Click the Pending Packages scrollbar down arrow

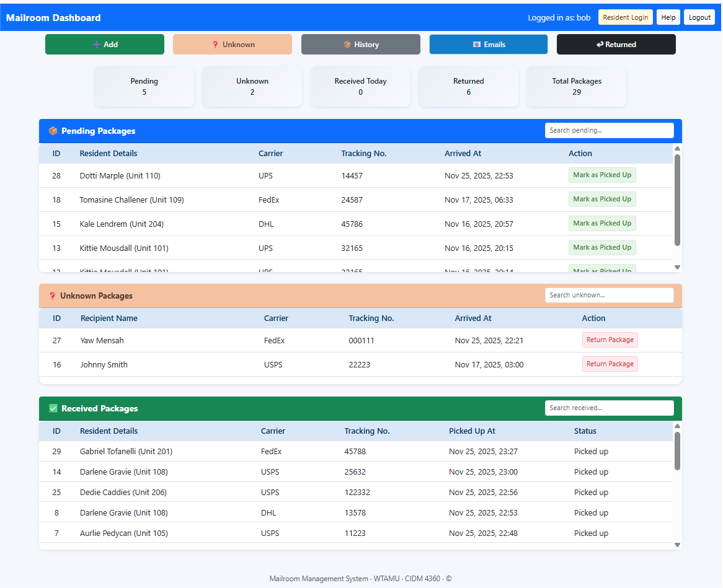click(677, 267)
